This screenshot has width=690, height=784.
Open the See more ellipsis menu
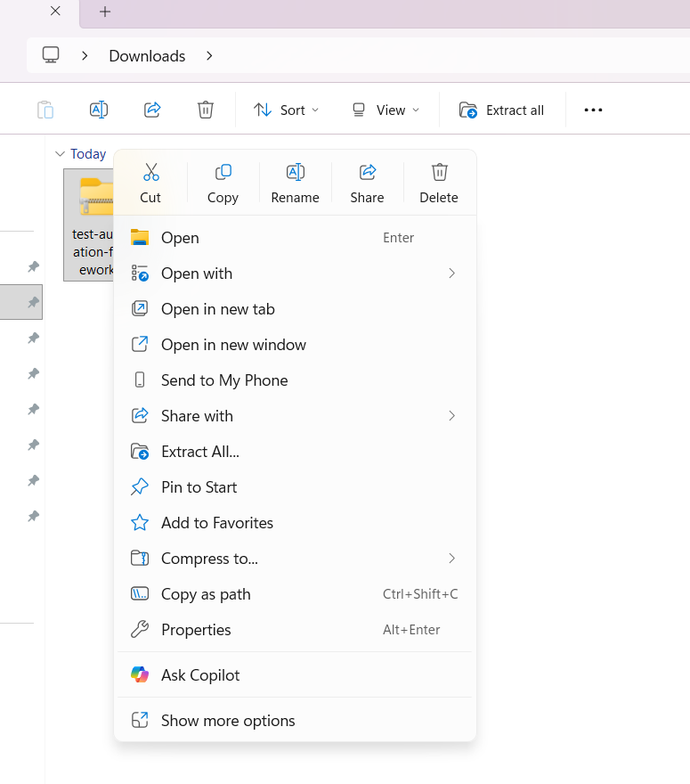pyautogui.click(x=593, y=110)
